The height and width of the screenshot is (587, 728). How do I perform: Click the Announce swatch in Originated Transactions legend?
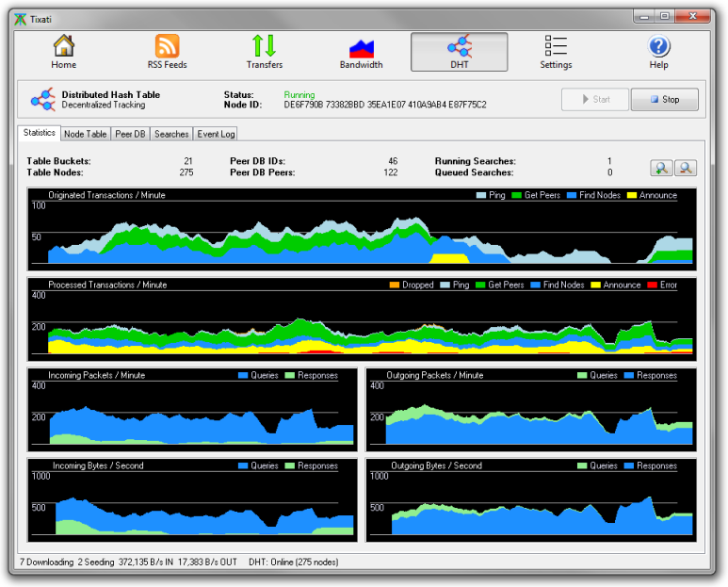coord(631,195)
